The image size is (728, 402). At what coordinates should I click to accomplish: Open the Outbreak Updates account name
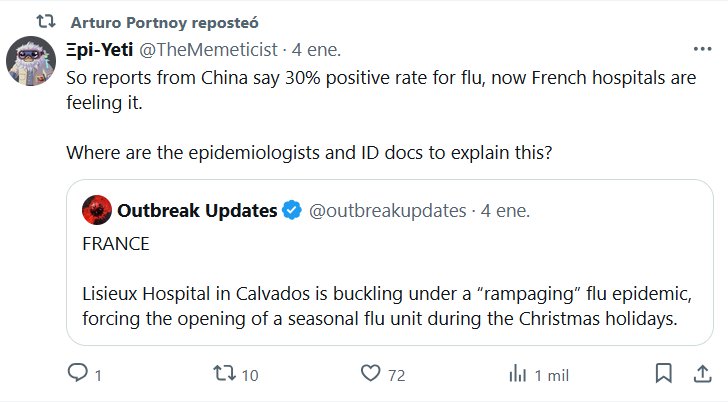point(196,210)
